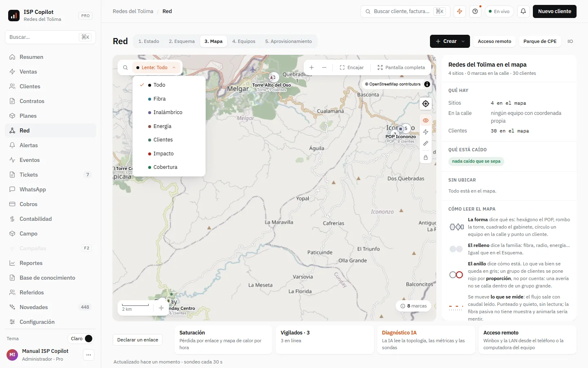Toggle the eye visibility tool on map
Image resolution: width=588 pixels, height=368 pixels.
[425, 121]
